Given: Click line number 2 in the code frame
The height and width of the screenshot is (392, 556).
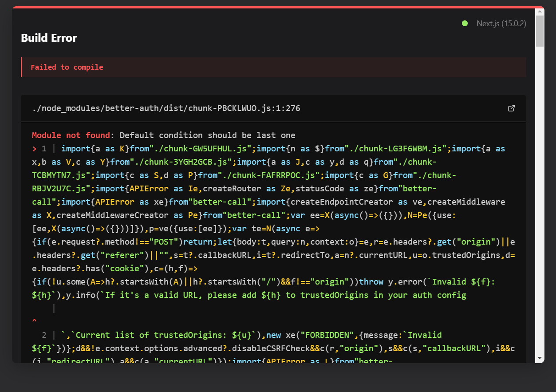Looking at the screenshot, I should pyautogui.click(x=44, y=335).
